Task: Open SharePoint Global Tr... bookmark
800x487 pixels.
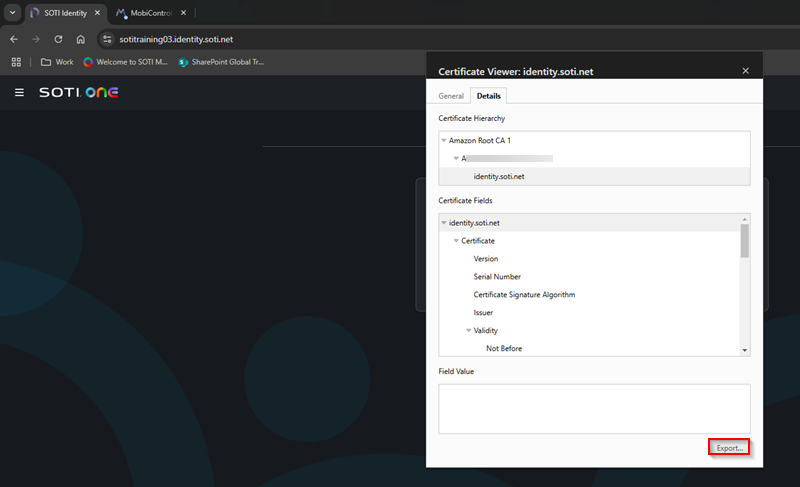Action: point(221,62)
